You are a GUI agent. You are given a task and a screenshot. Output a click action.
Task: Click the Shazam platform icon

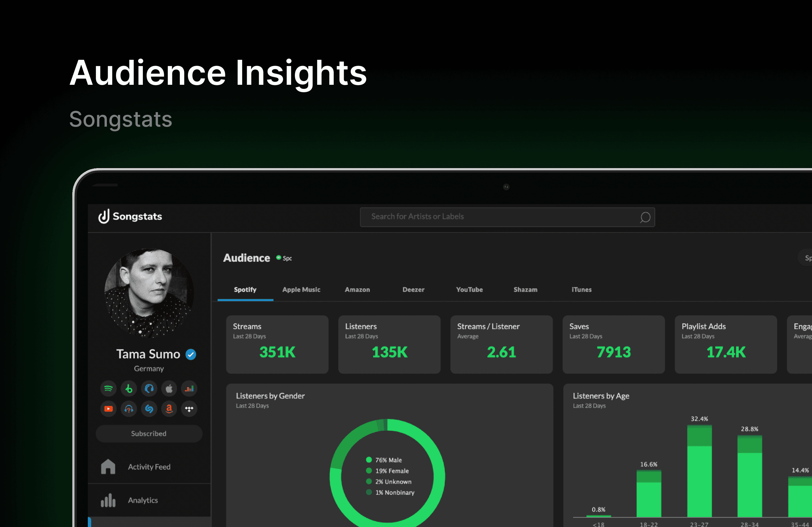click(x=149, y=409)
